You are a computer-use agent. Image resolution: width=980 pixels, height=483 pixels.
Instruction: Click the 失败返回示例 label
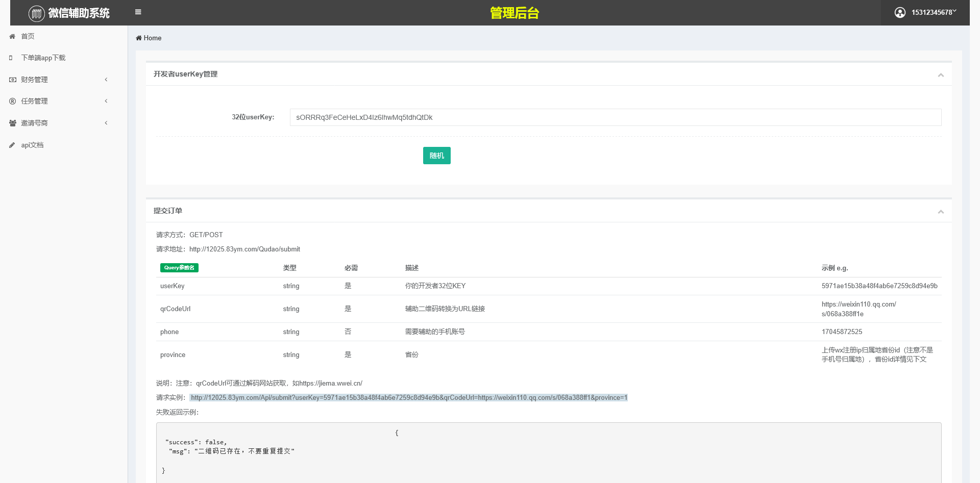pyautogui.click(x=178, y=412)
